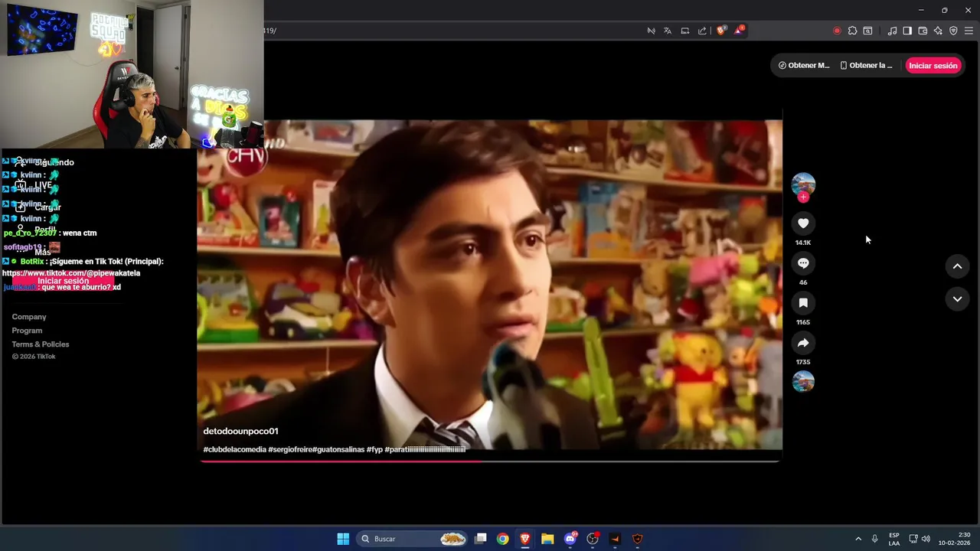Go to the previous video with up chevron
The height and width of the screenshot is (551, 980).
(957, 266)
